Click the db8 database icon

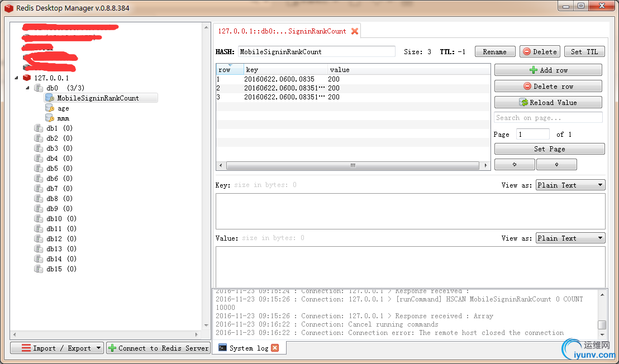(39, 198)
